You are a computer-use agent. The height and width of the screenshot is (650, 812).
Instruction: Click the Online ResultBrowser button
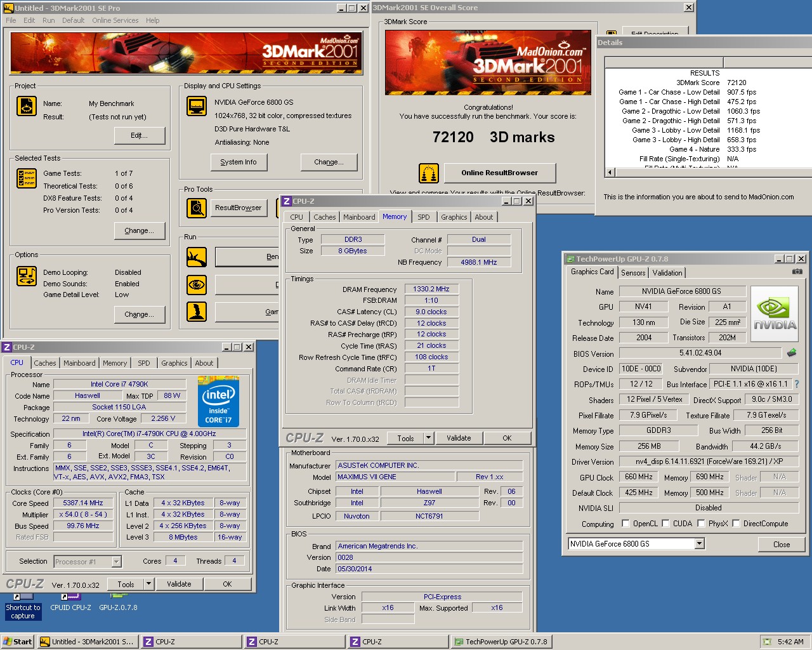coord(499,173)
